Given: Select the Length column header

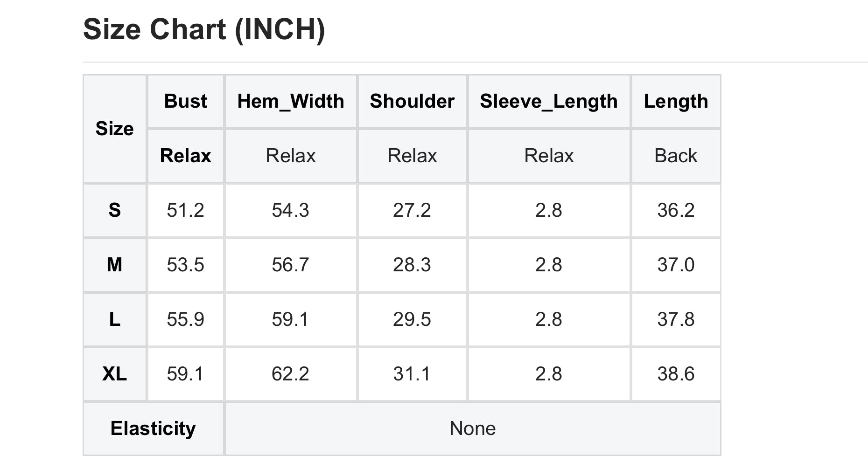Looking at the screenshot, I should click(x=676, y=101).
